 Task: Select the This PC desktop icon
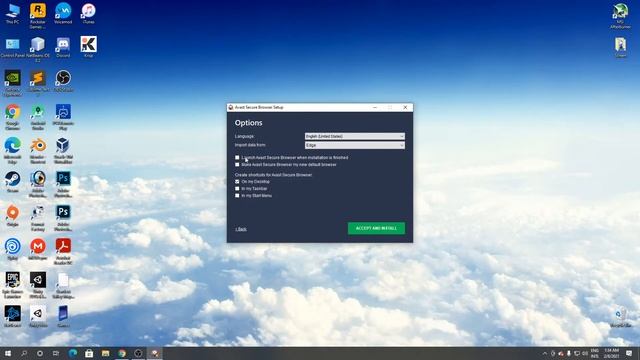pyautogui.click(x=13, y=14)
